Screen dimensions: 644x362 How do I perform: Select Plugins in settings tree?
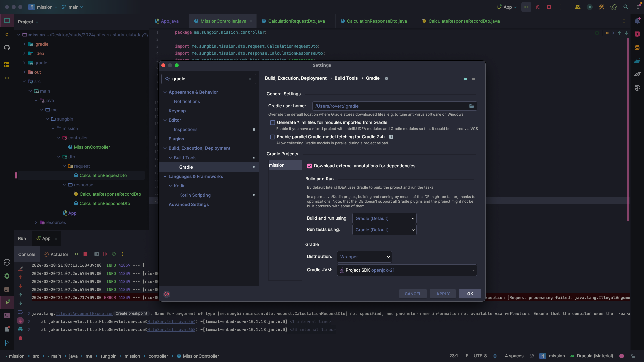click(176, 139)
